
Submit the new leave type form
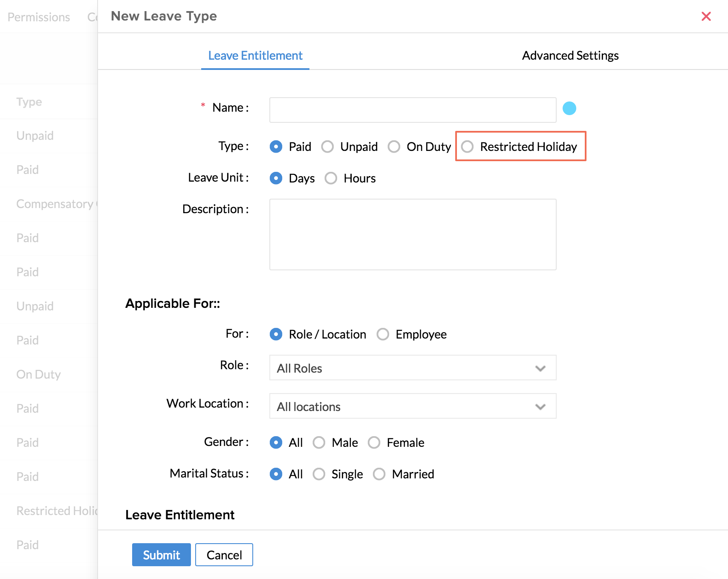161,555
